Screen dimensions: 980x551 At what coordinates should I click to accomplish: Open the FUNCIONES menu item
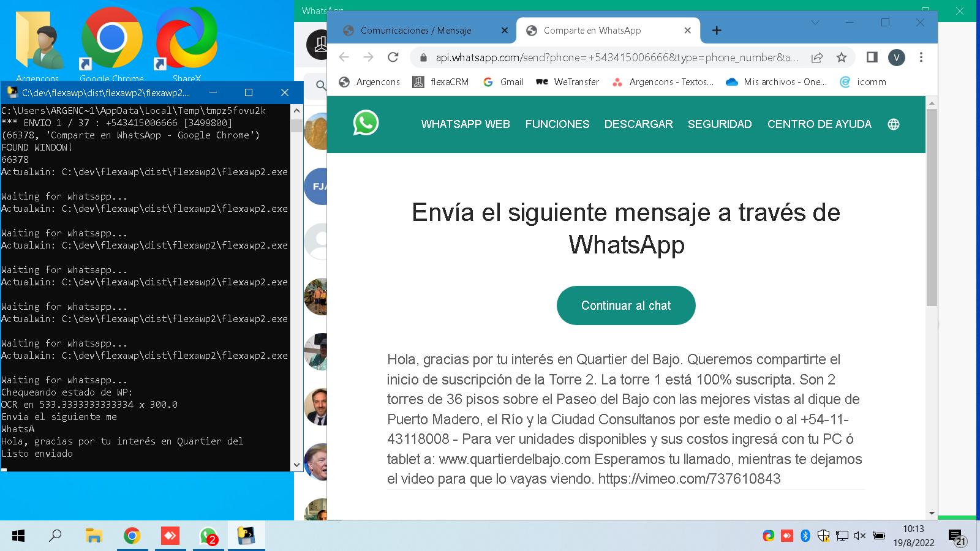coord(557,124)
